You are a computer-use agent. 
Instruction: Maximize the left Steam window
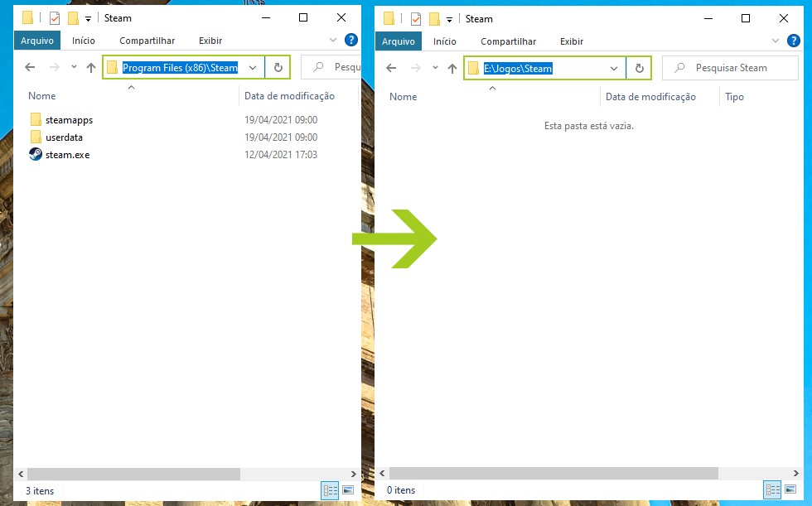coord(303,17)
